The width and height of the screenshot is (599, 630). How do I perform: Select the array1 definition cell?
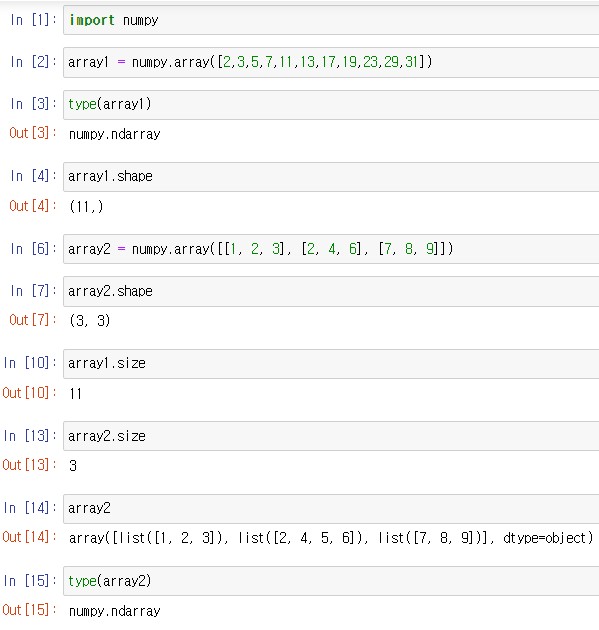[331, 62]
